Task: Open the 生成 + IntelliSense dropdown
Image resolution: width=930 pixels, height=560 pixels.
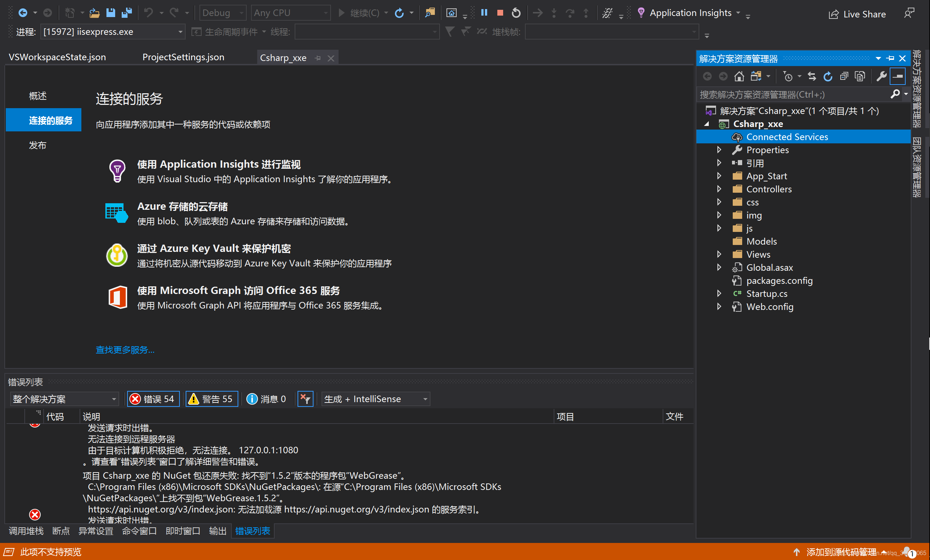Action: (376, 399)
